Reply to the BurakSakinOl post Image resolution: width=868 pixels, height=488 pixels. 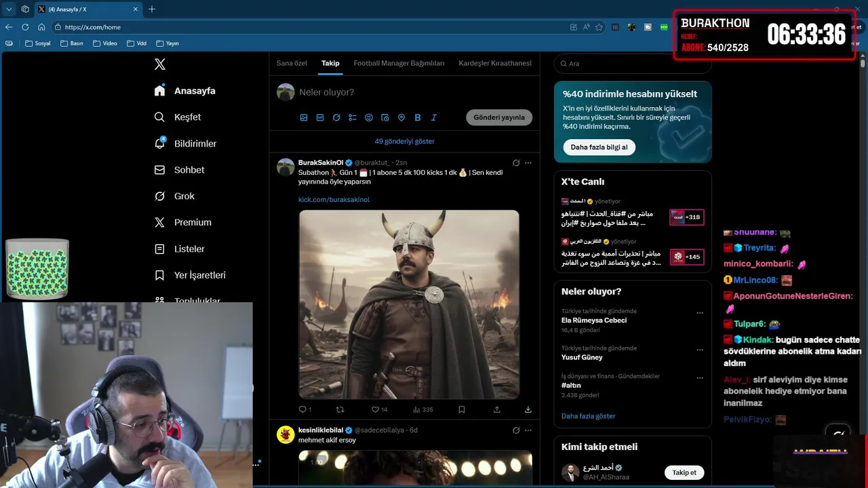tap(304, 409)
